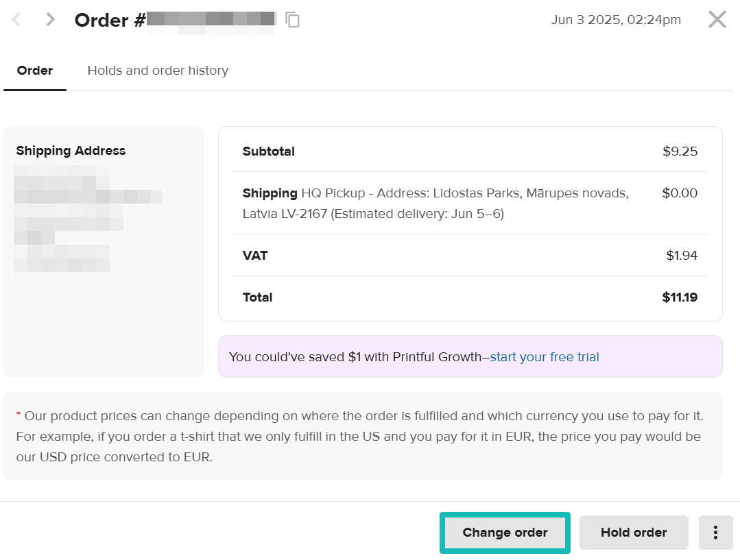
Task: Click the Total amount $11.19
Action: coord(680,297)
